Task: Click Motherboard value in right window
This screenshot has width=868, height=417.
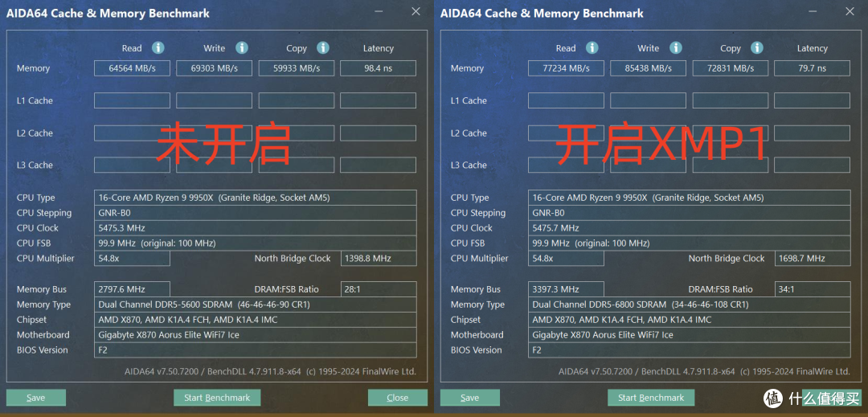Action: tap(690, 334)
